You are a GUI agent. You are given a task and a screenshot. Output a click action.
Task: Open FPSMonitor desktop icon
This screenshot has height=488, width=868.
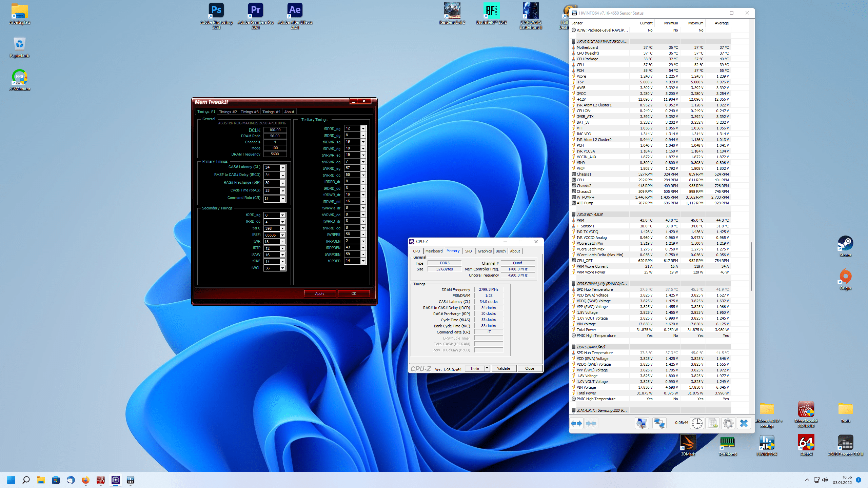pyautogui.click(x=20, y=80)
